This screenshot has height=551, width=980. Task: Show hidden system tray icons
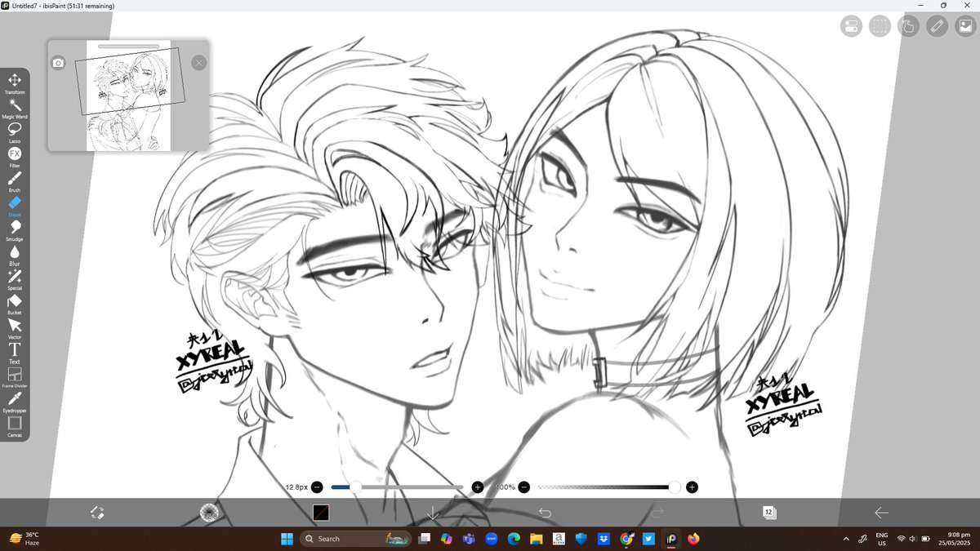(845, 539)
